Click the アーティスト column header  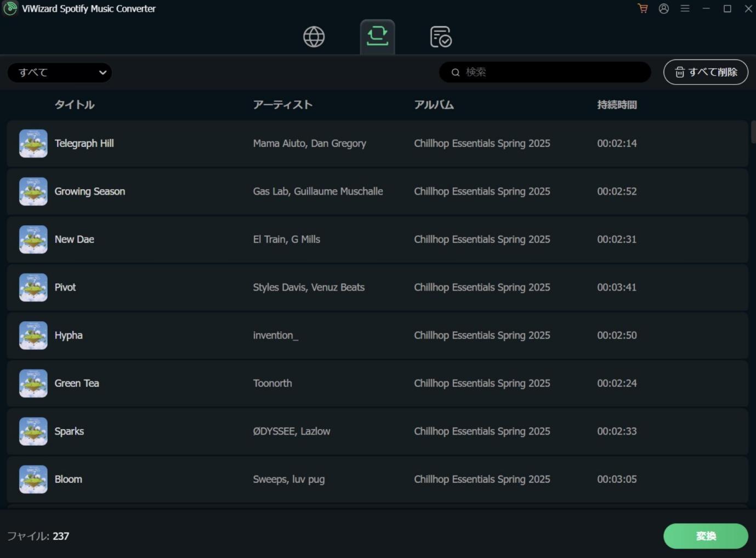coord(282,105)
